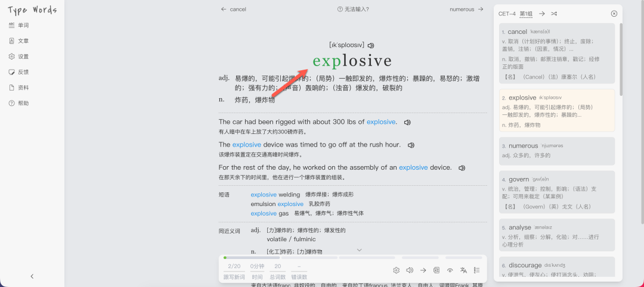Open the 第1组 group selector

526,14
